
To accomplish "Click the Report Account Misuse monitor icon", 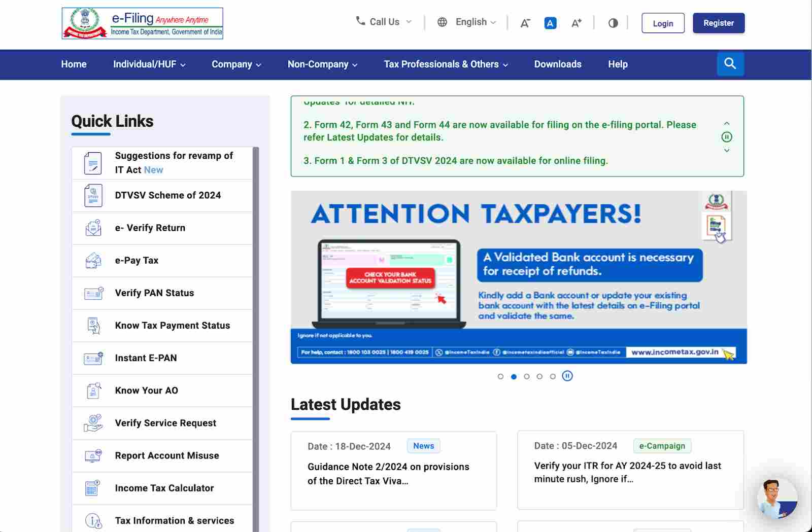I will (93, 455).
